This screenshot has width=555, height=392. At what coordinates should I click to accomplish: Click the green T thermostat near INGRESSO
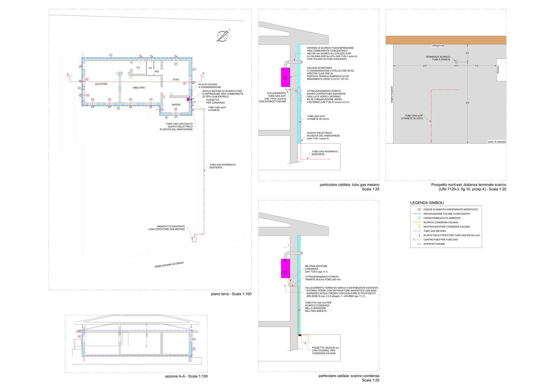171,94
